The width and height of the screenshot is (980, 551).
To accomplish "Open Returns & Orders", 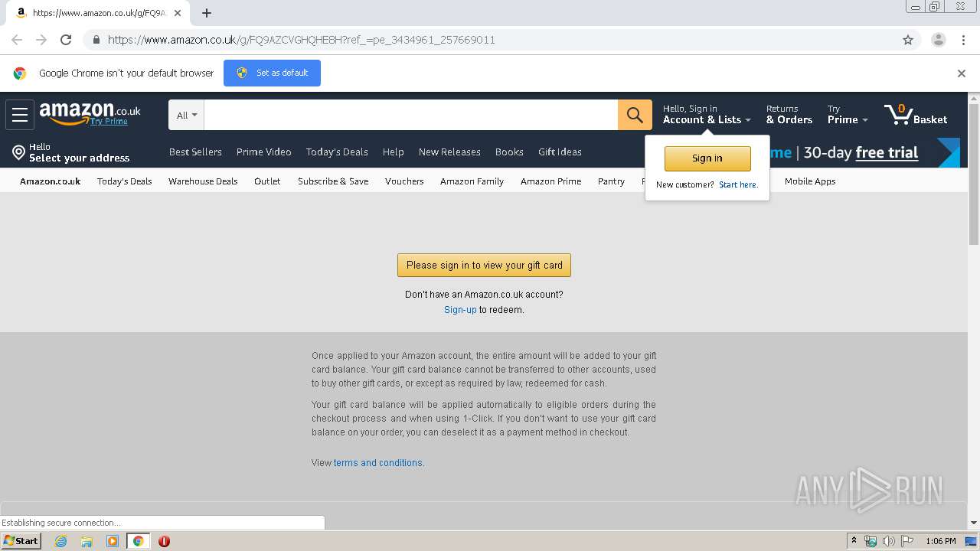I will coord(789,115).
